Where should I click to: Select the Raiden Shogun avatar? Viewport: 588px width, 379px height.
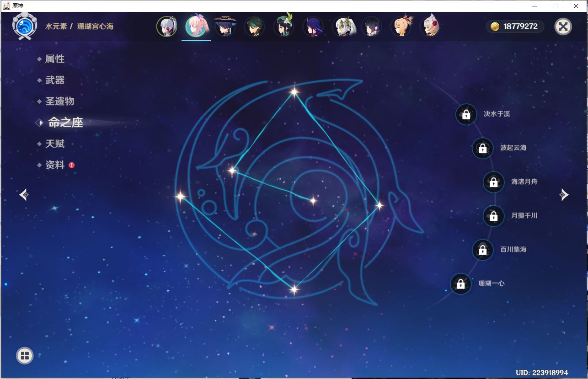point(313,27)
